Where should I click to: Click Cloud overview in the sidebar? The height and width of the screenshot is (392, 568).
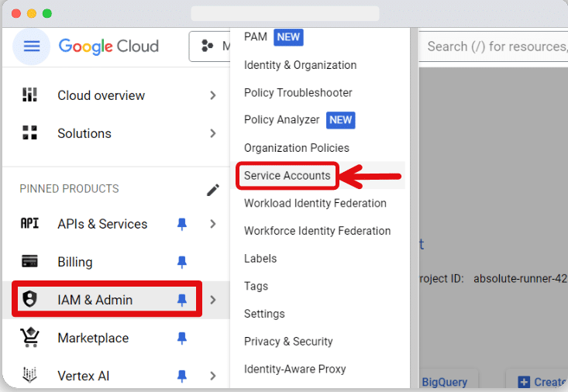click(101, 95)
